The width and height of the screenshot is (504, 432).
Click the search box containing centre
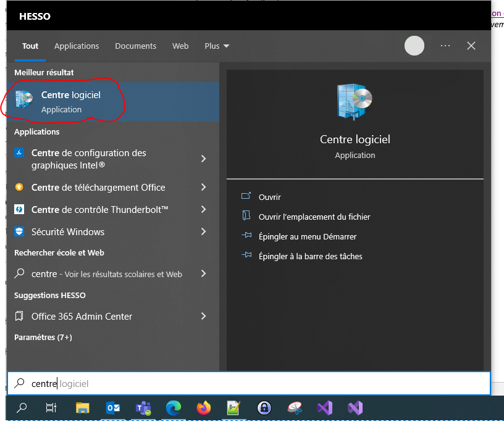(249, 383)
